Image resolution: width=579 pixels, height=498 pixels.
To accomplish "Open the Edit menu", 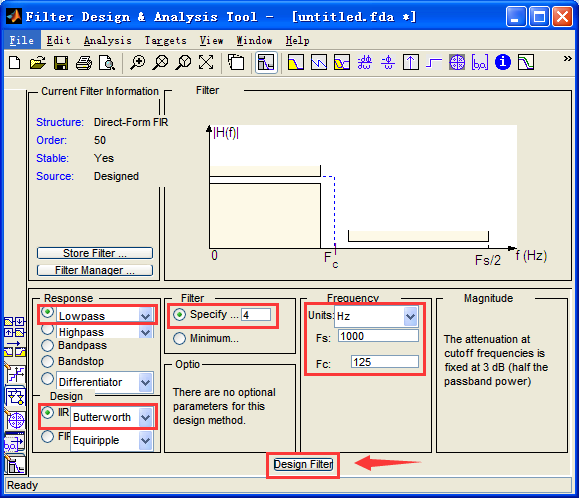I will [x=58, y=40].
